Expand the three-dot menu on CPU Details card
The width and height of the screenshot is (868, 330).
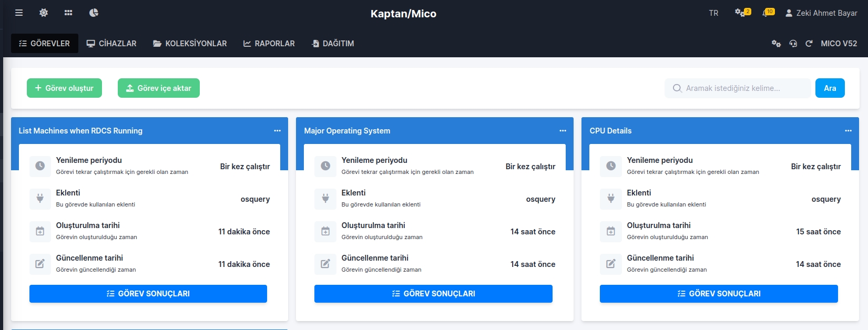click(848, 131)
